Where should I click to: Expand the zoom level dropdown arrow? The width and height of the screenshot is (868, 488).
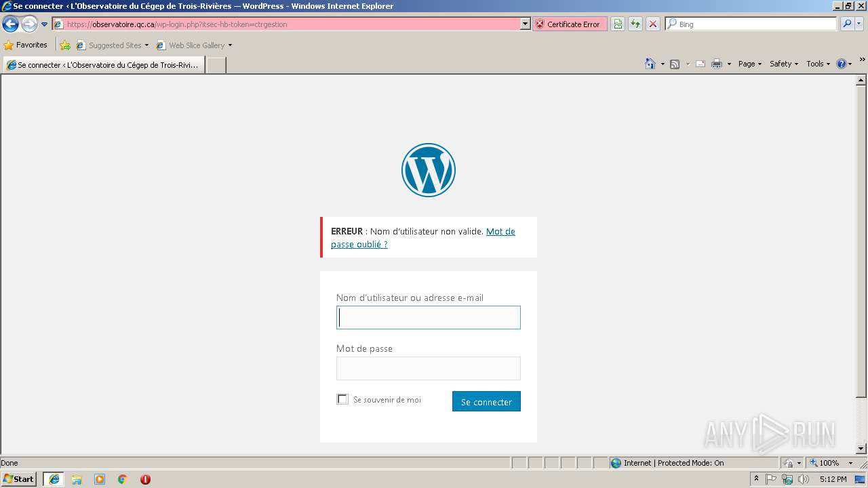tap(850, 463)
